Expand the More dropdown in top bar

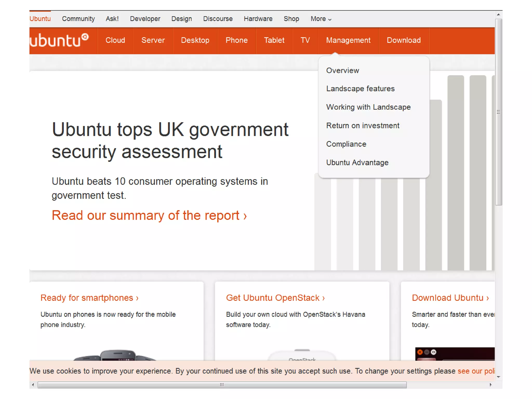321,19
